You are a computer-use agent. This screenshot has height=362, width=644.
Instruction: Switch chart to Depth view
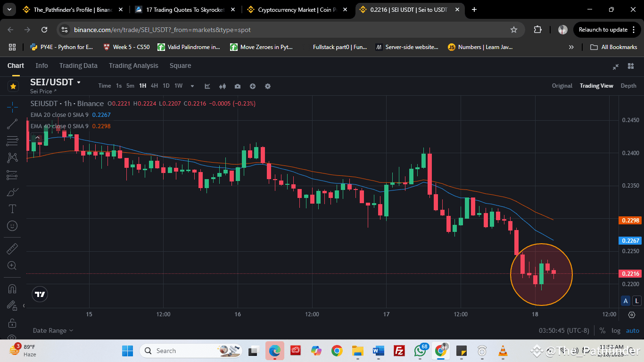point(628,86)
